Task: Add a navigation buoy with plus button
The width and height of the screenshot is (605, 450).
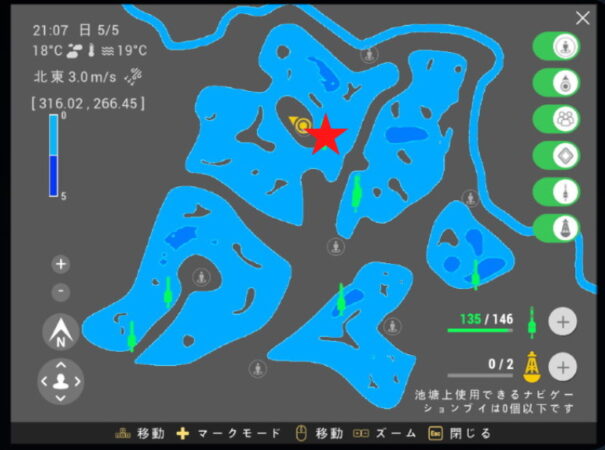Action: click(x=563, y=366)
